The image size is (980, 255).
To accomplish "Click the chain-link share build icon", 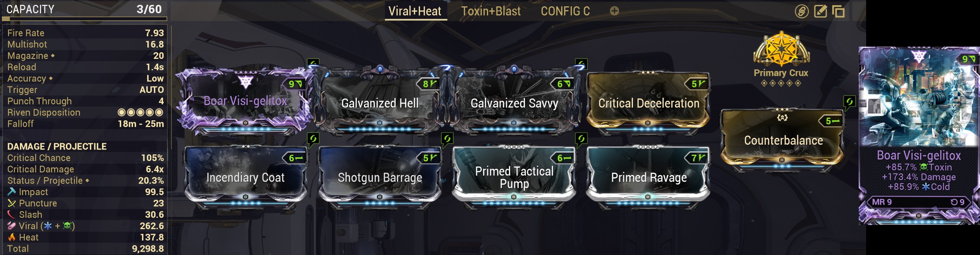I will (x=801, y=11).
